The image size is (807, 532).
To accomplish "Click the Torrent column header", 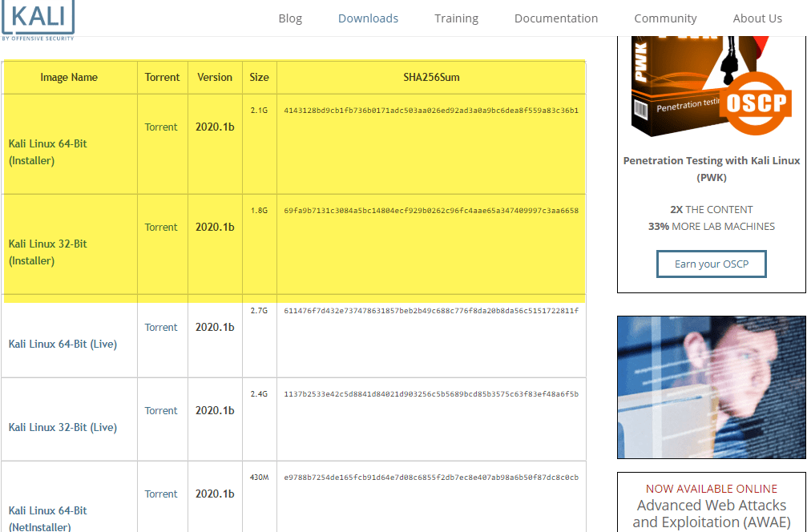I will tap(162, 77).
